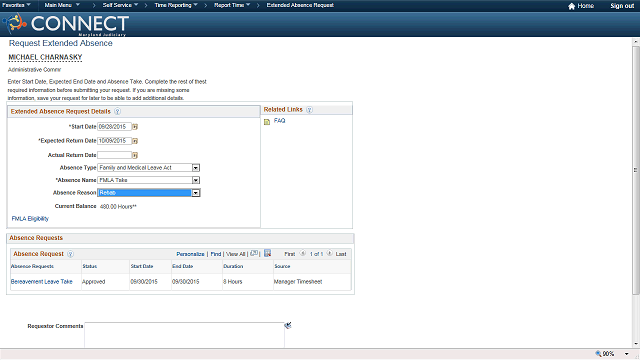Click the Sign out link
The image size is (640, 360).
622,6
